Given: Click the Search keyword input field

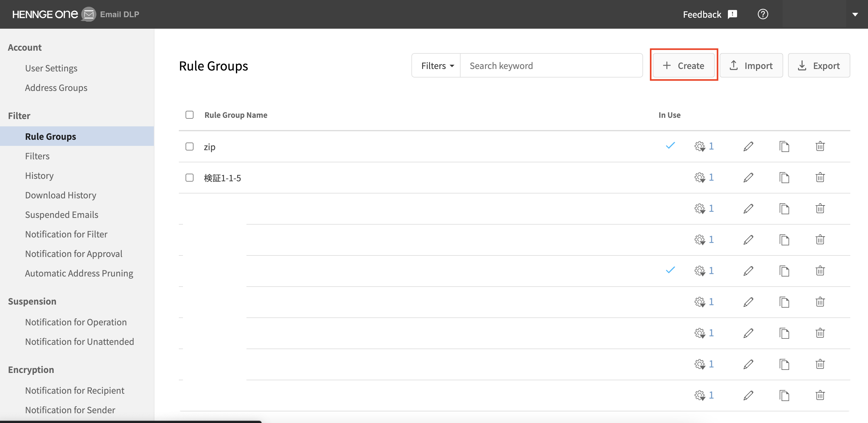Looking at the screenshot, I should coord(551,65).
